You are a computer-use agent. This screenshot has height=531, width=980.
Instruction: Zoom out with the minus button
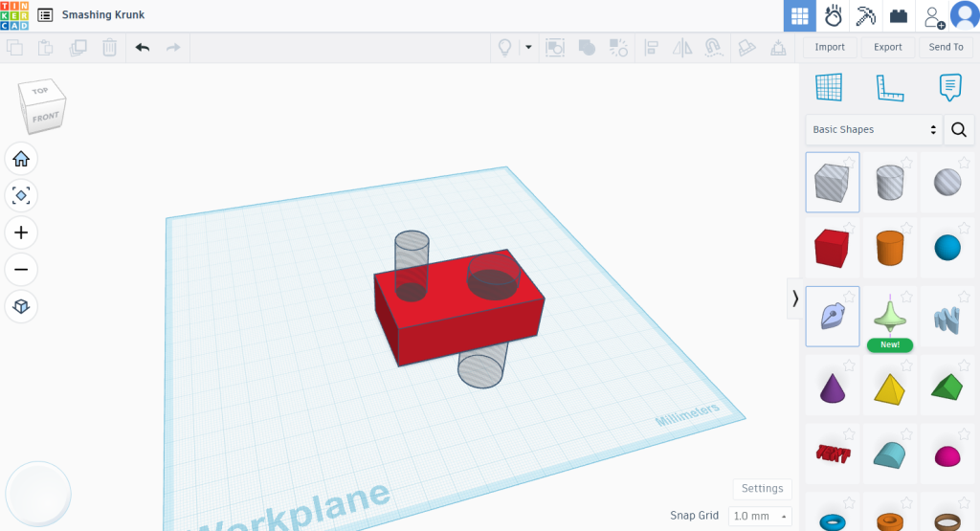[x=21, y=270]
